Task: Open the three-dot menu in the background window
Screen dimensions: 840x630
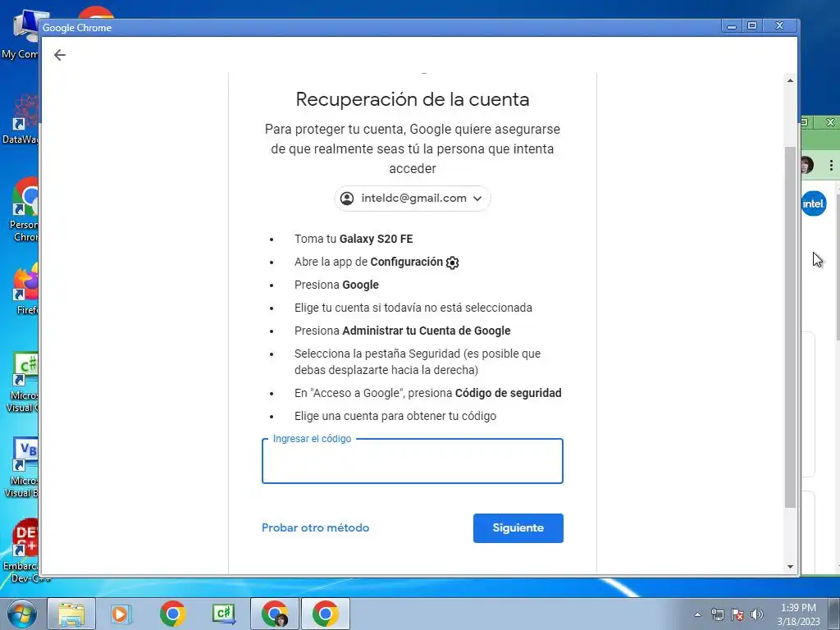Action: click(x=831, y=166)
